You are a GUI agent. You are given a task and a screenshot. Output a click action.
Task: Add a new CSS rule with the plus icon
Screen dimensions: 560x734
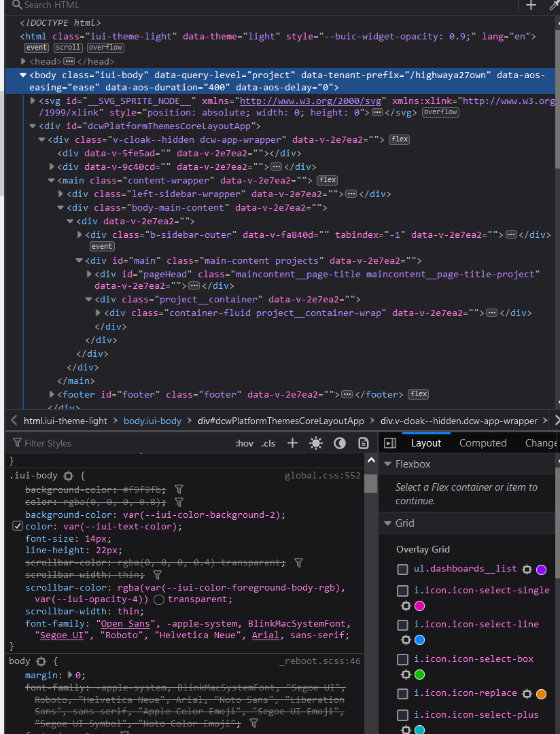[x=292, y=442]
